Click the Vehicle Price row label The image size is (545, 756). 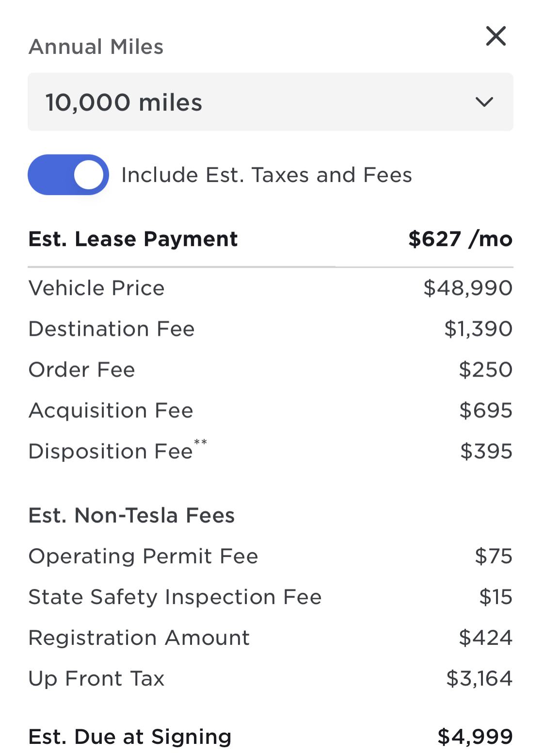[96, 288]
